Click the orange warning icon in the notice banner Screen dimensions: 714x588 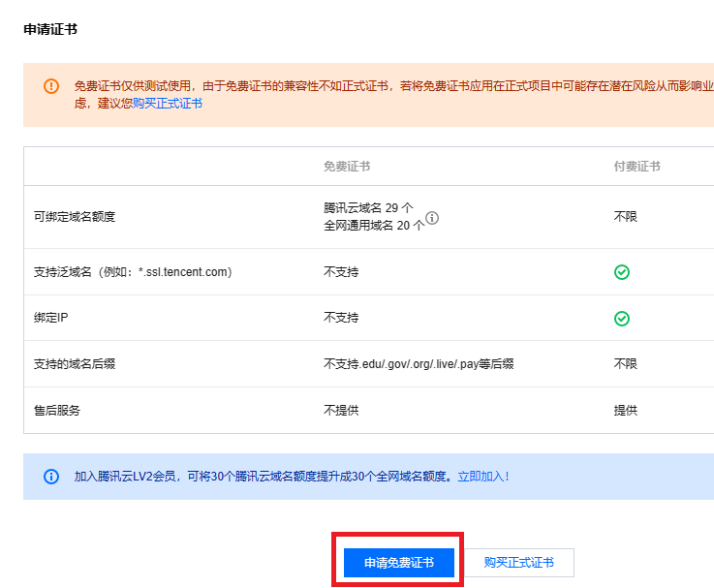pyautogui.click(x=51, y=86)
